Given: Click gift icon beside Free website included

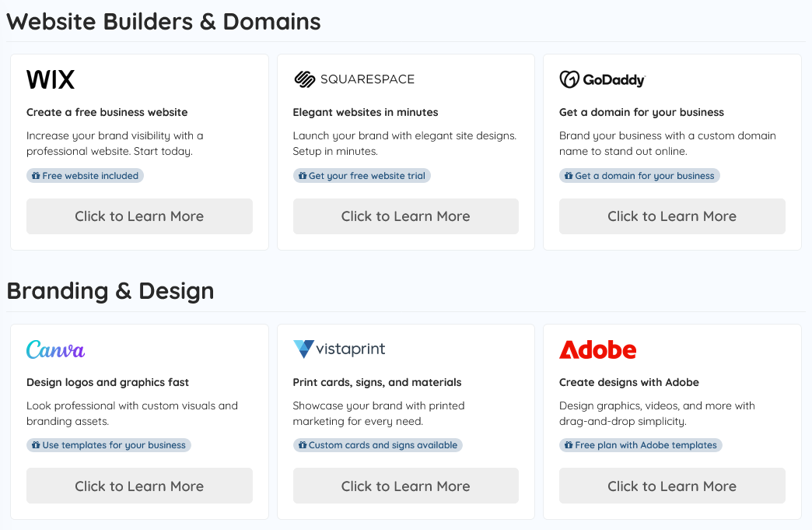Looking at the screenshot, I should [x=36, y=176].
